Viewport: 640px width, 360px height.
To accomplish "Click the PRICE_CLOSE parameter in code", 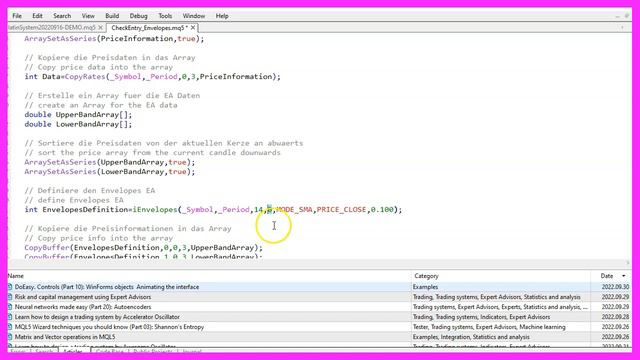I will tap(341, 210).
